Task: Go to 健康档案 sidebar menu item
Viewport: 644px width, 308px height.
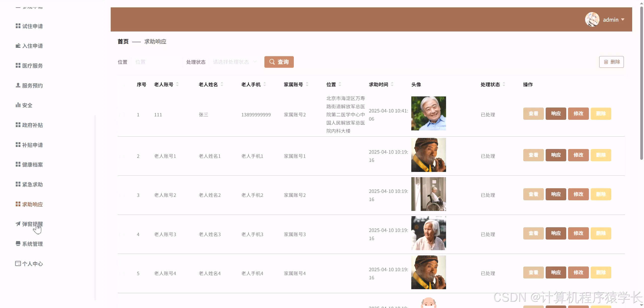Action: [x=32, y=165]
